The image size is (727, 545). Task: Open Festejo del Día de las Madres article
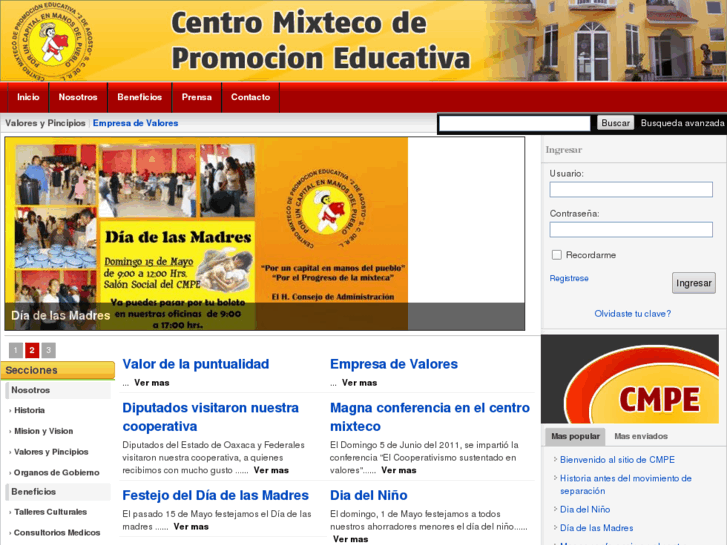(216, 495)
